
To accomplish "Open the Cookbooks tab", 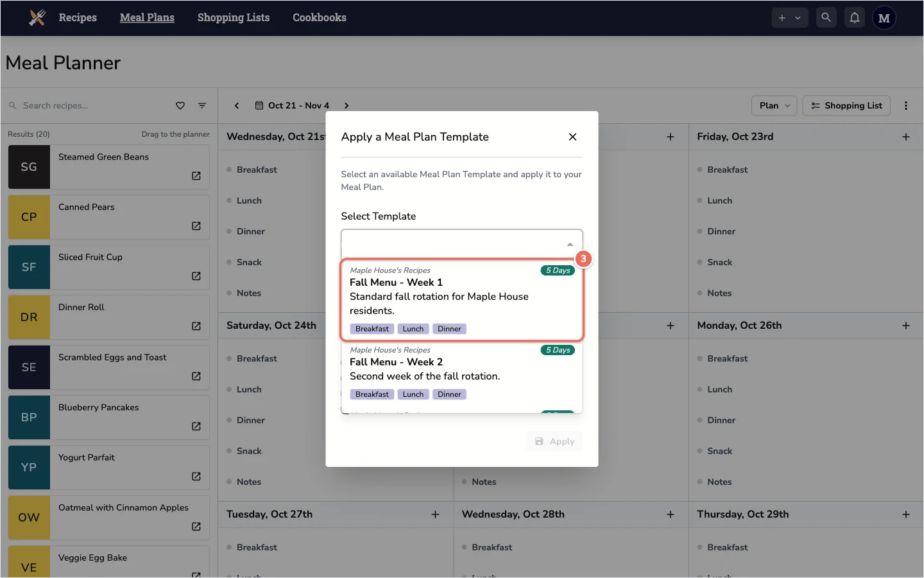I will [x=320, y=18].
